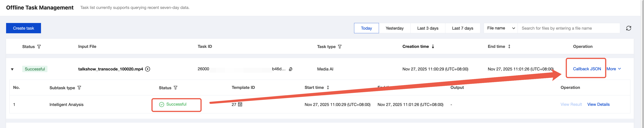
Task: Play the talkshow_transcode_100020.mp4 preview
Action: point(148,69)
